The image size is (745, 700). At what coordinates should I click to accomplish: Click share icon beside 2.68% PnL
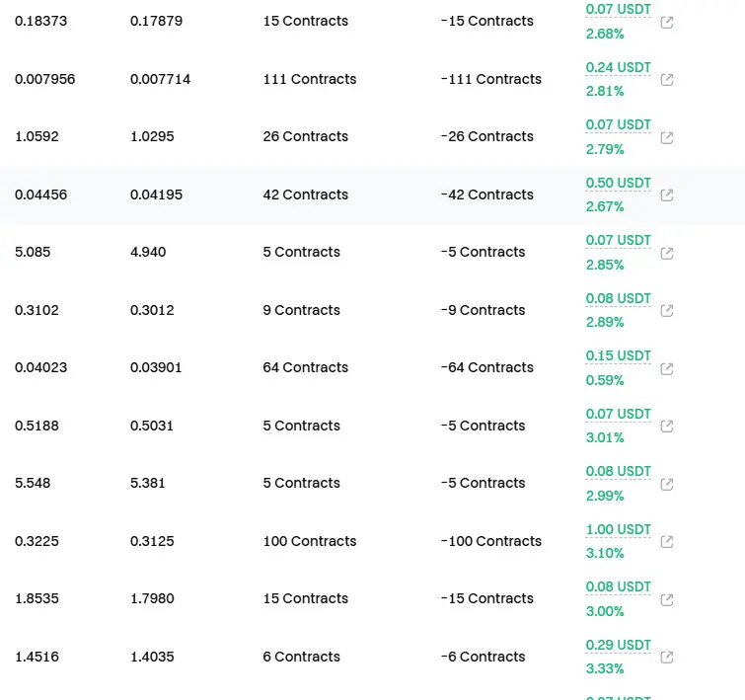pyautogui.click(x=667, y=22)
